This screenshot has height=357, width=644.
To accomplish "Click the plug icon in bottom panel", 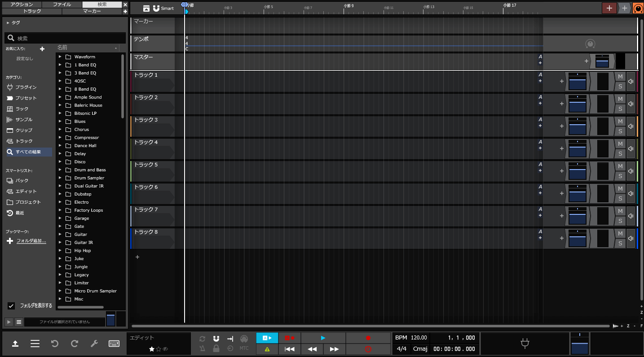I will [x=524, y=344].
